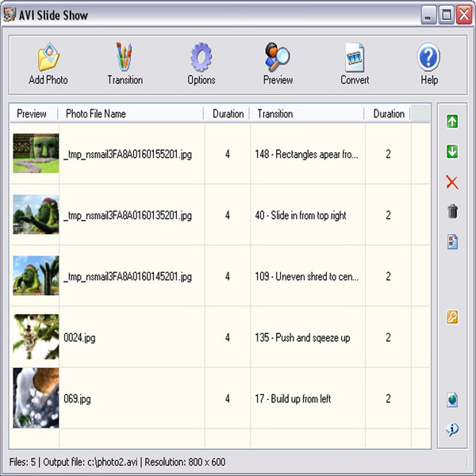The height and width of the screenshot is (476, 476).
Task: Click transition duration 2 in 0024.jpg row
Action: pyautogui.click(x=388, y=338)
